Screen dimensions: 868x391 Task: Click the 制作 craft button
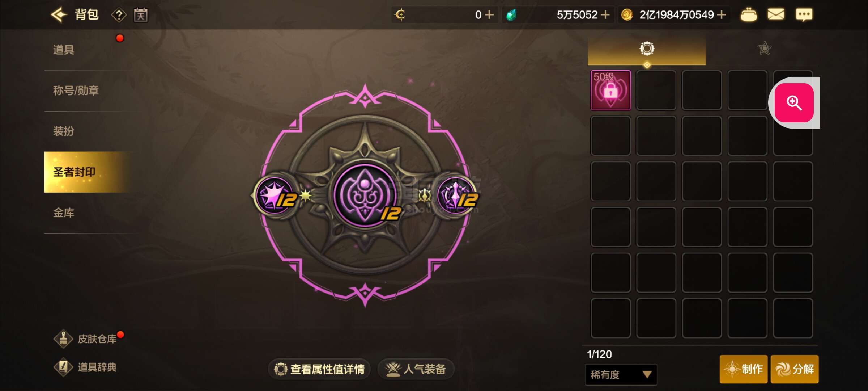tap(744, 369)
